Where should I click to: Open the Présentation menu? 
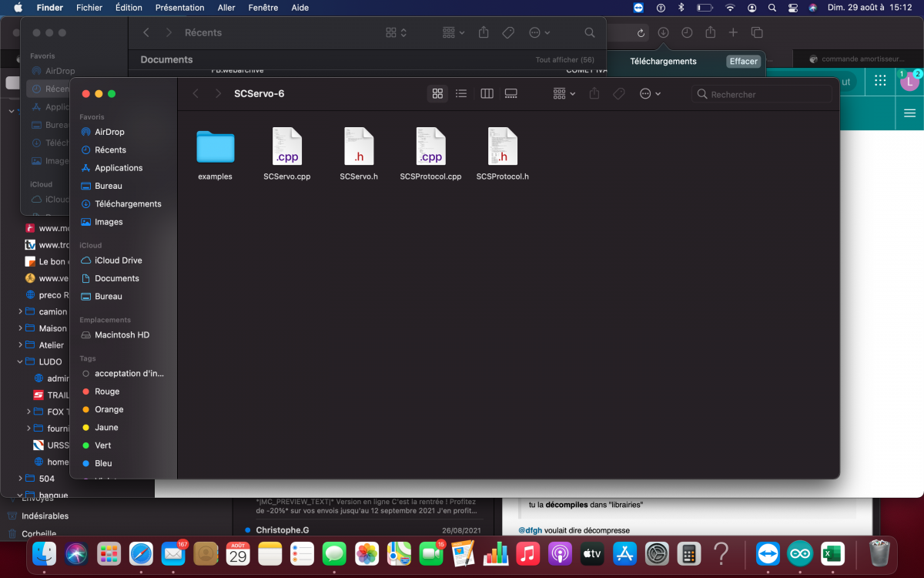coord(180,8)
